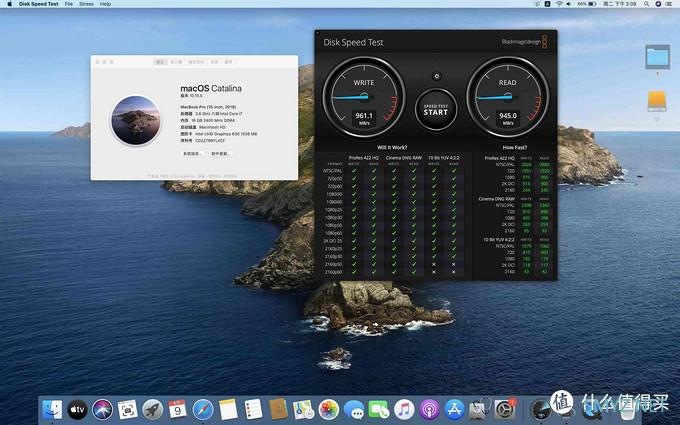
Task: Click the clock in the menu bar
Action: tap(620, 4)
